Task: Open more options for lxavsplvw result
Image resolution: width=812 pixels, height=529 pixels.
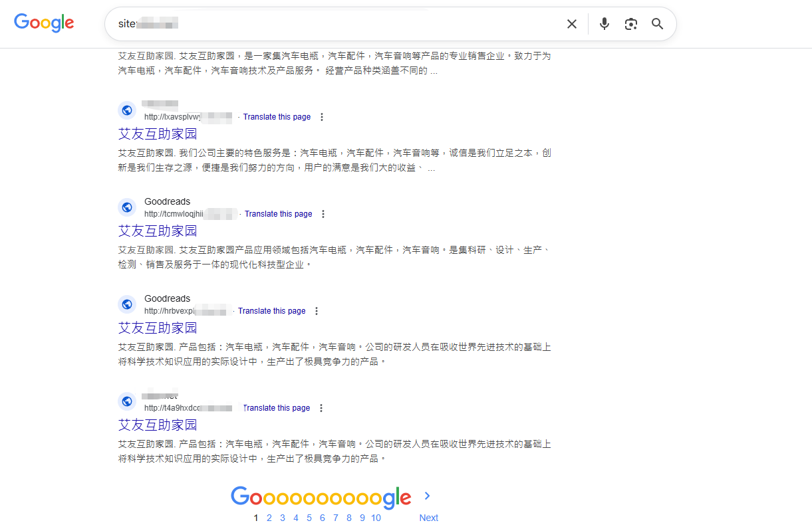Action: (322, 117)
